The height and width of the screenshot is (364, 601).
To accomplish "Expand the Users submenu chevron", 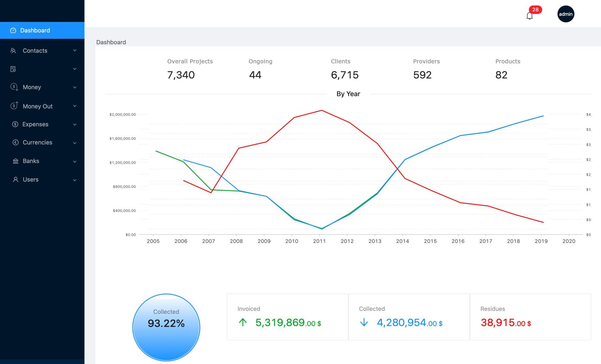I will coord(74,180).
